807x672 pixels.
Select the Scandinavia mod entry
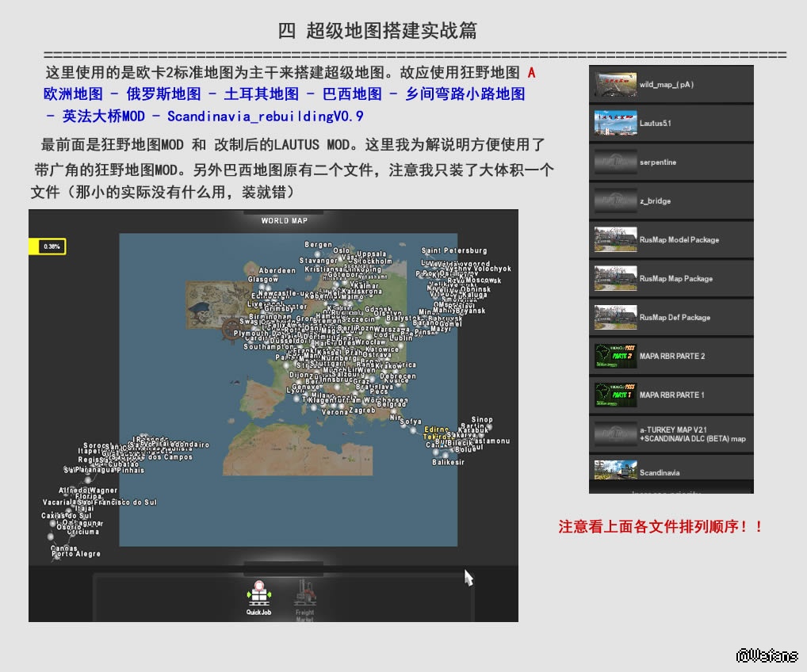pyautogui.click(x=671, y=471)
